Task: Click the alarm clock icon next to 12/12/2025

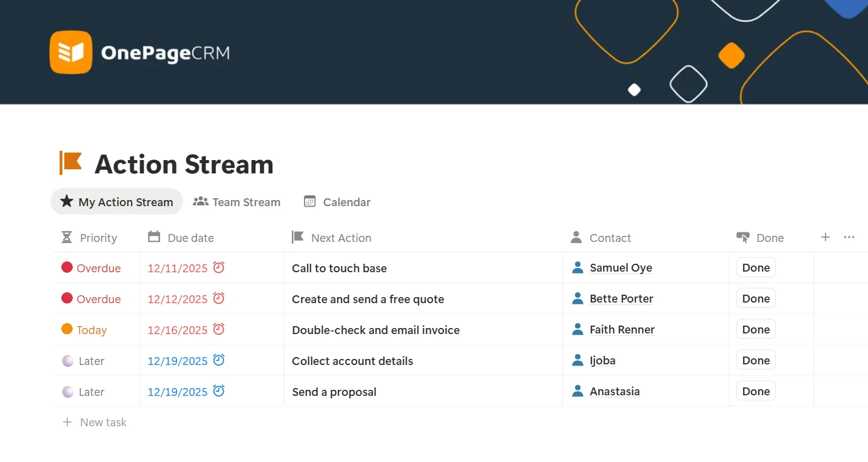Action: point(219,298)
